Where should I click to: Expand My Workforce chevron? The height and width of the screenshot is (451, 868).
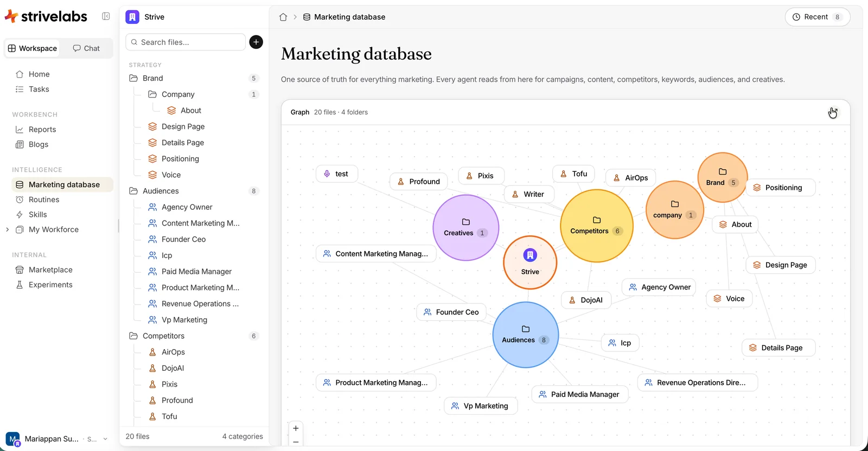[x=7, y=230]
